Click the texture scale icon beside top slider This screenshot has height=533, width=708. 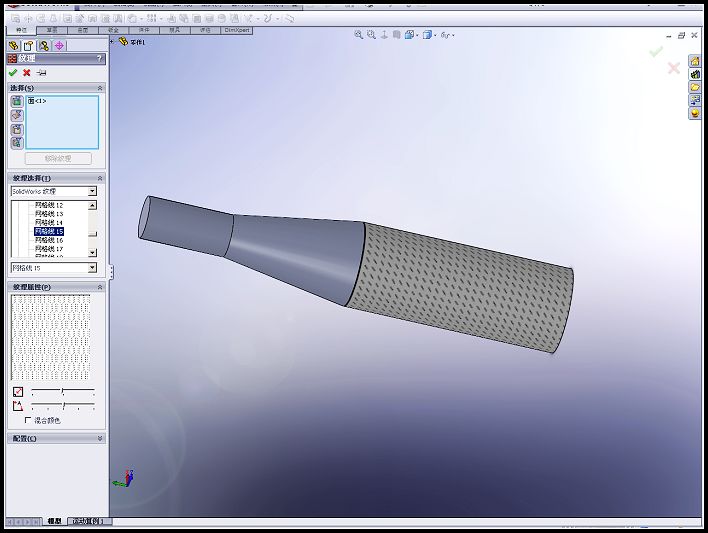tap(18, 392)
